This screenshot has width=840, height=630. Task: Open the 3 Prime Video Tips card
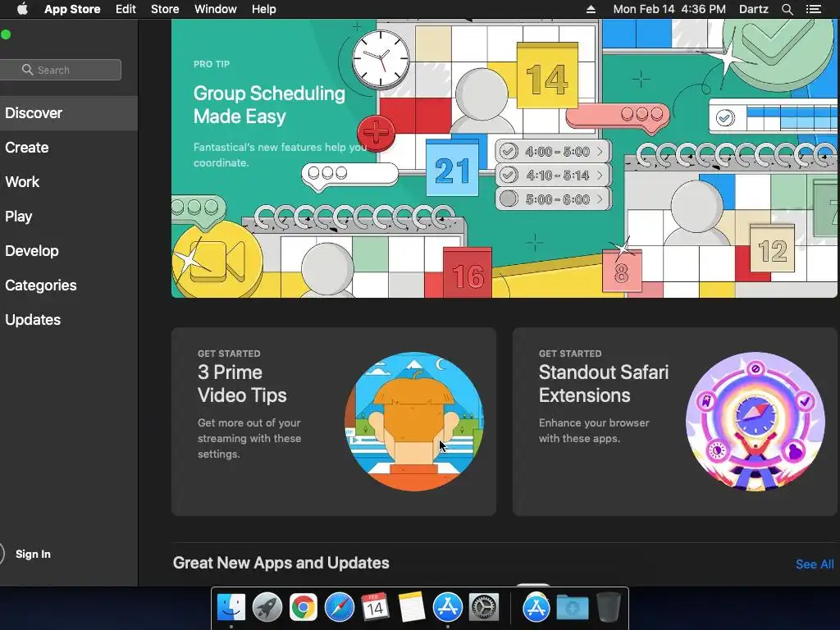point(333,422)
